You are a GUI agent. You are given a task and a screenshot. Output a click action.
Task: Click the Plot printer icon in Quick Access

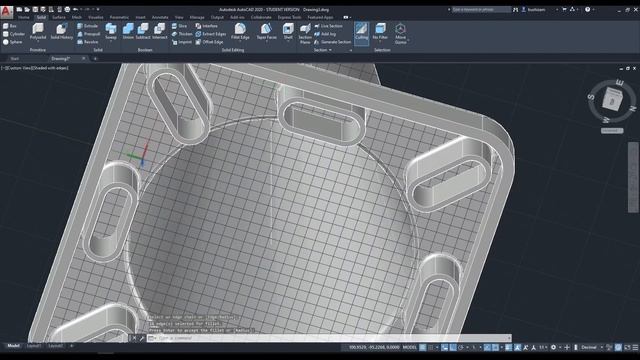point(67,9)
